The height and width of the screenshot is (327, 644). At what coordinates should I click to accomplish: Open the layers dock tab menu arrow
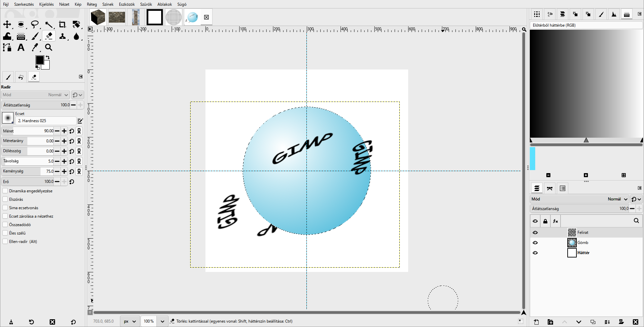(640, 188)
